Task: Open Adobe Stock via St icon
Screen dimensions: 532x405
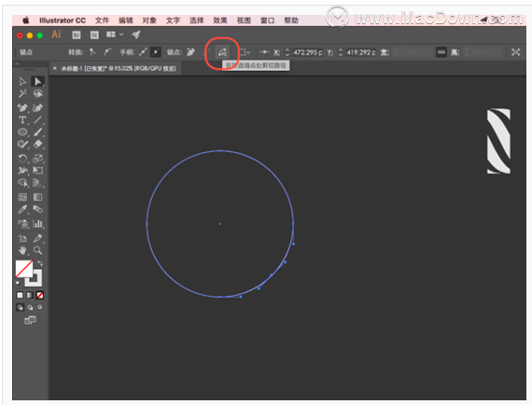Action: (x=94, y=35)
